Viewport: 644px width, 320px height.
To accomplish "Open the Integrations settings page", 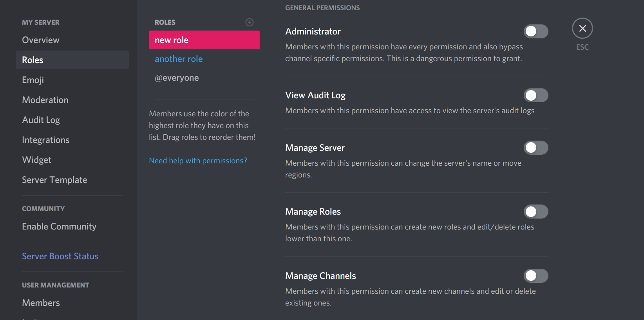I will 46,139.
